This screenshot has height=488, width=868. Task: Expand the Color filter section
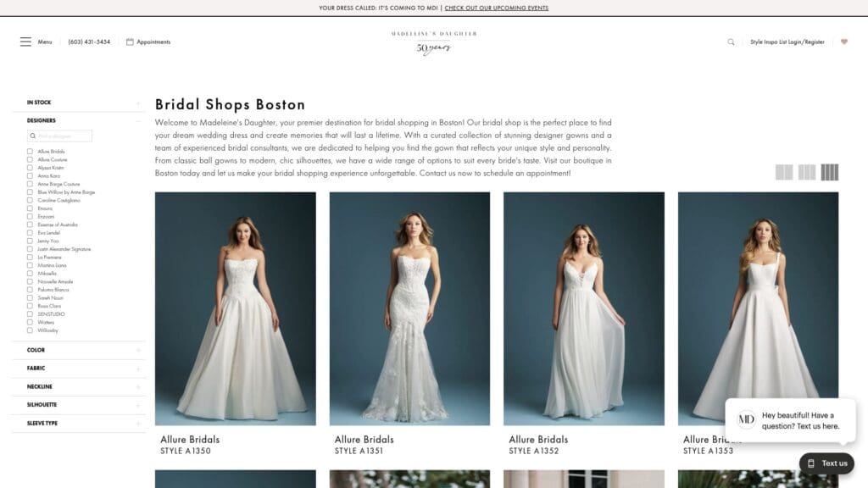(78, 350)
